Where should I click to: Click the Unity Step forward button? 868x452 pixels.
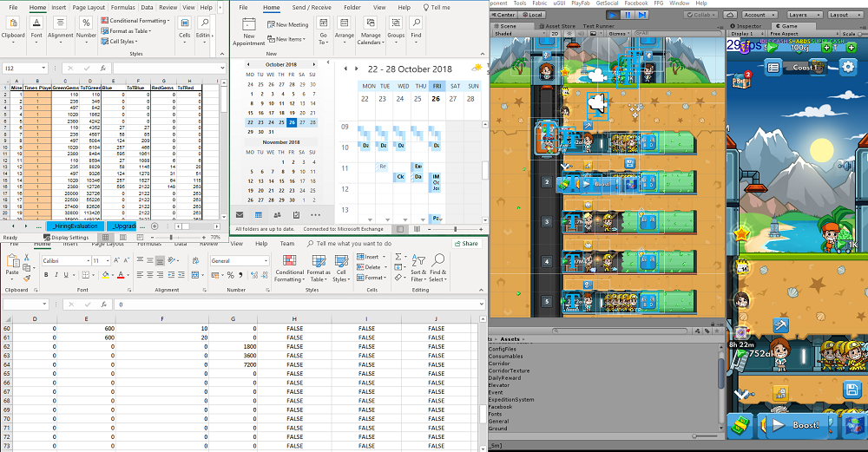point(641,15)
